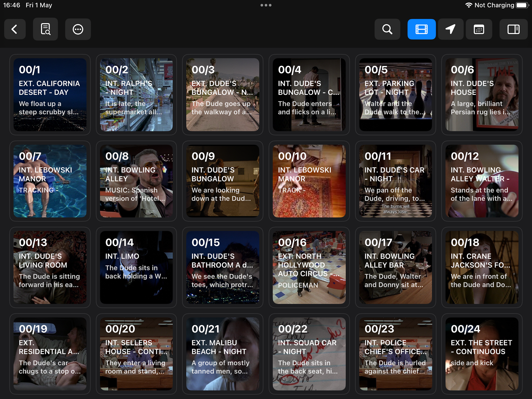Open scene 00/12 Bowling Alley Walter
Screen dimensions: 532x399
482,181
